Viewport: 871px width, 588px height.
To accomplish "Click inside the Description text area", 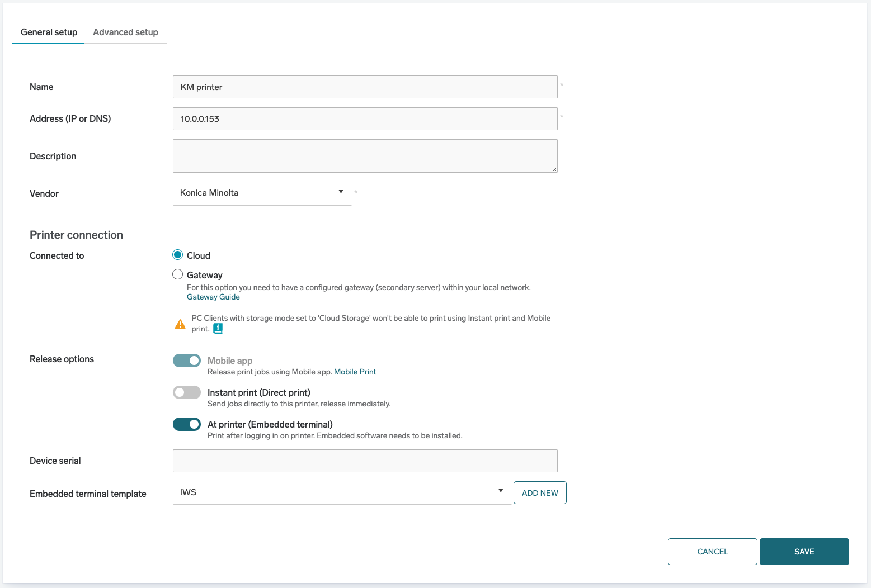I will 365,156.
